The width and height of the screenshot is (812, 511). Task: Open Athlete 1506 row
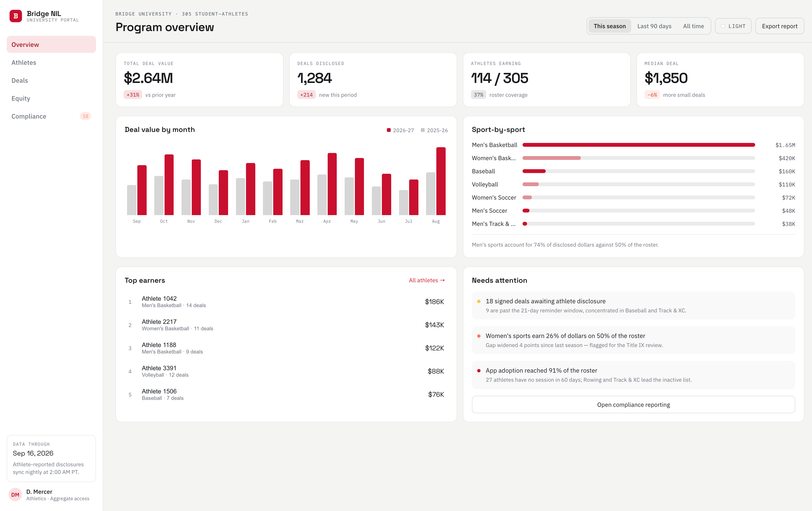tap(286, 394)
